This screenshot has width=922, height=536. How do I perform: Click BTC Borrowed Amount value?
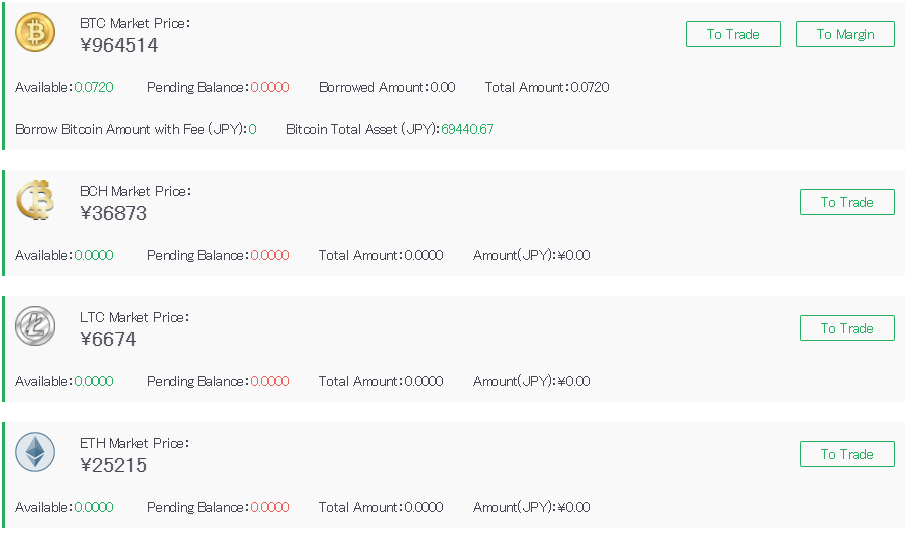click(443, 88)
